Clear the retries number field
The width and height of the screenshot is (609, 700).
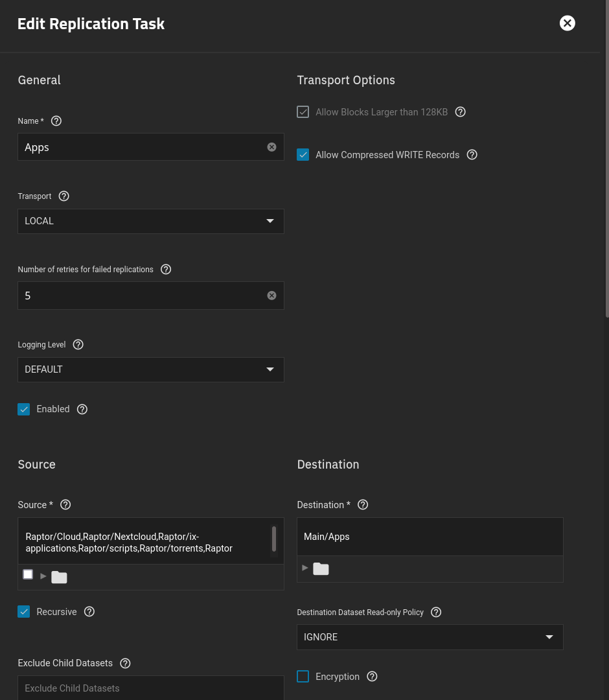(x=271, y=296)
